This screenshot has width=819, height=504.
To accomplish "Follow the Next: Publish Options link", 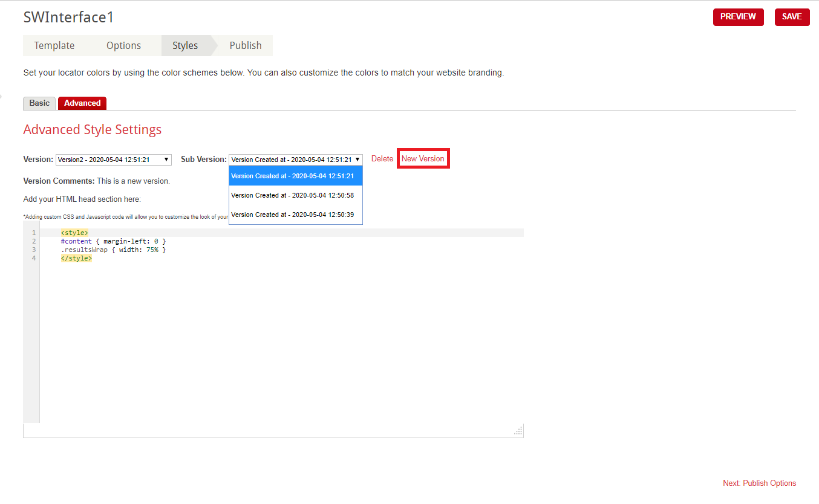I will click(759, 483).
